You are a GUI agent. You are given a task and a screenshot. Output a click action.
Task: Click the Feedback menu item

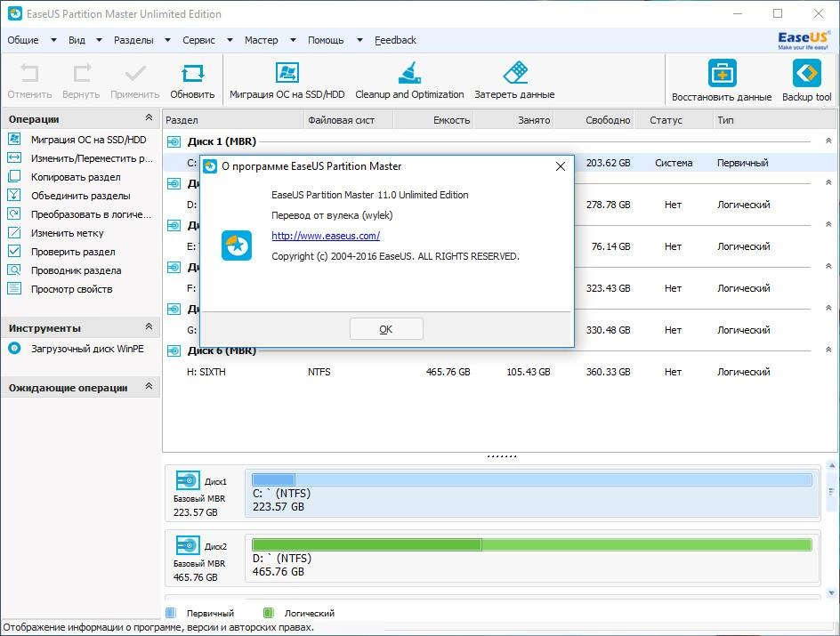[395, 40]
